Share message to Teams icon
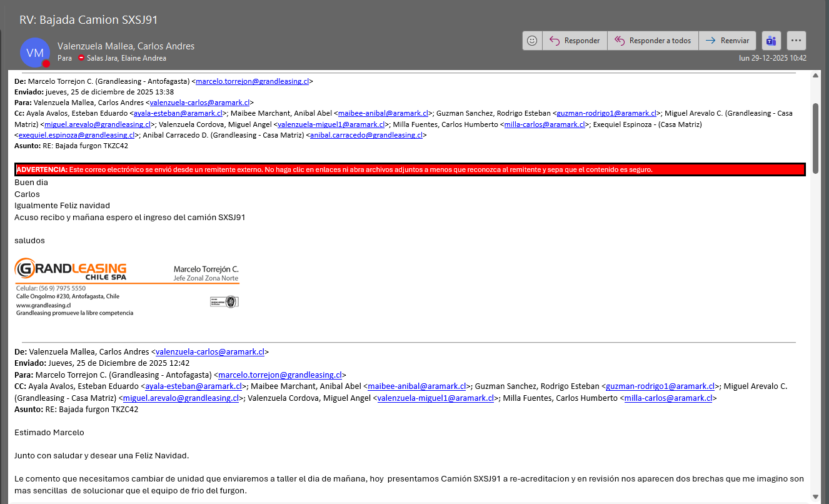Image resolution: width=829 pixels, height=504 pixels. (771, 41)
